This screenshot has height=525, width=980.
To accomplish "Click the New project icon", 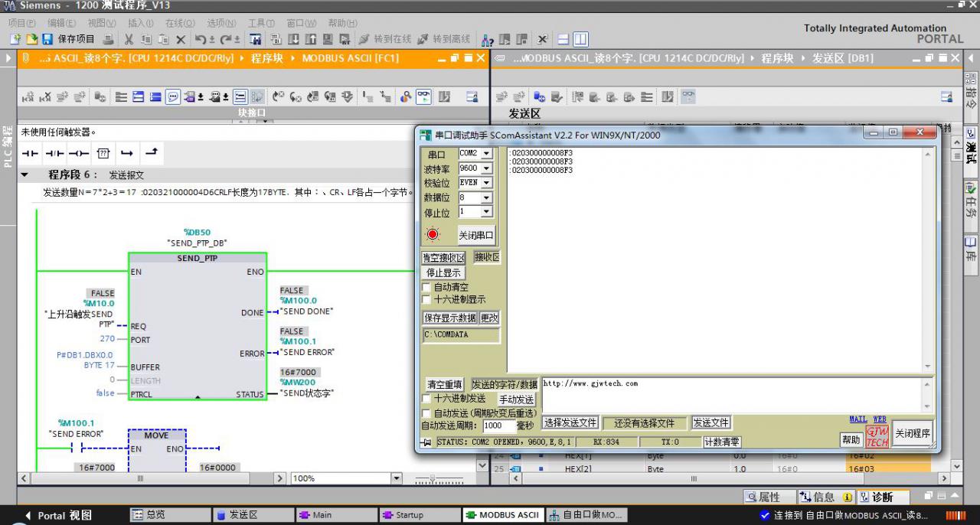I will coord(16,39).
